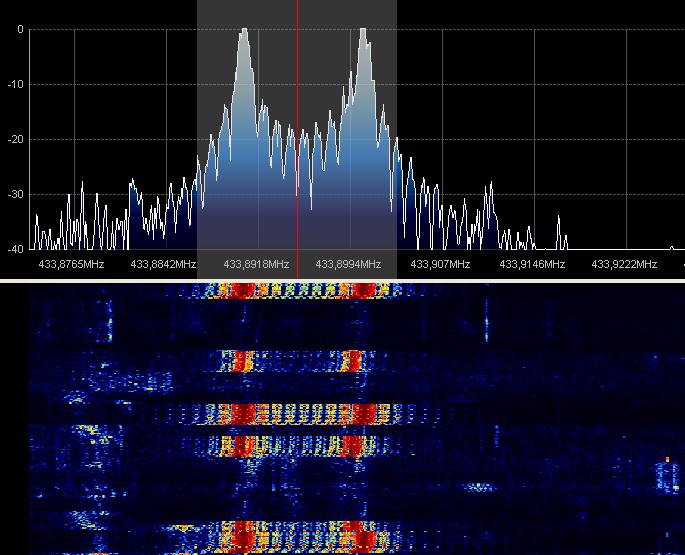
Task: Click the -30 dB axis label
Action: [15, 195]
